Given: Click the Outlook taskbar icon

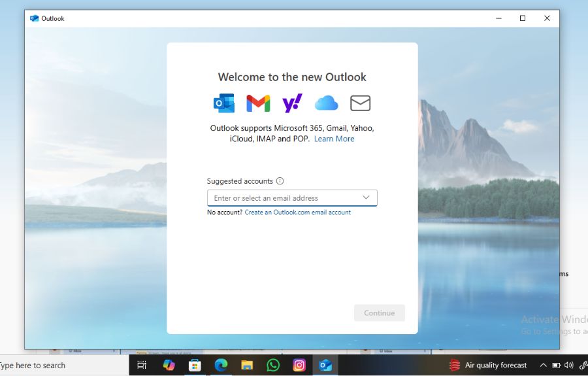Looking at the screenshot, I should [x=325, y=365].
